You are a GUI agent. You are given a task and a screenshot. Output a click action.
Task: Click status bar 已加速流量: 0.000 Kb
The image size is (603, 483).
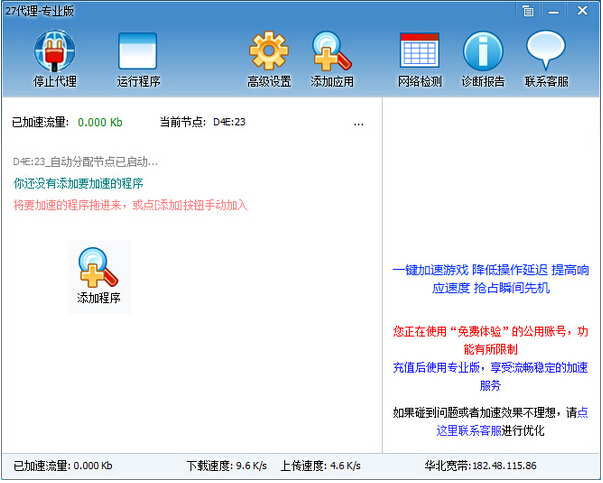tap(63, 466)
